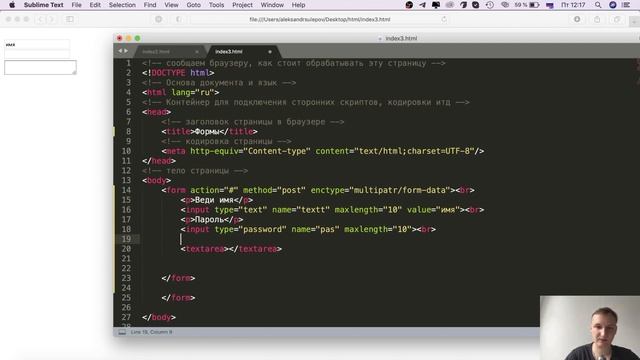The width and height of the screenshot is (640, 360).
Task: Click the textarea box in browser page
Action: (x=40, y=67)
